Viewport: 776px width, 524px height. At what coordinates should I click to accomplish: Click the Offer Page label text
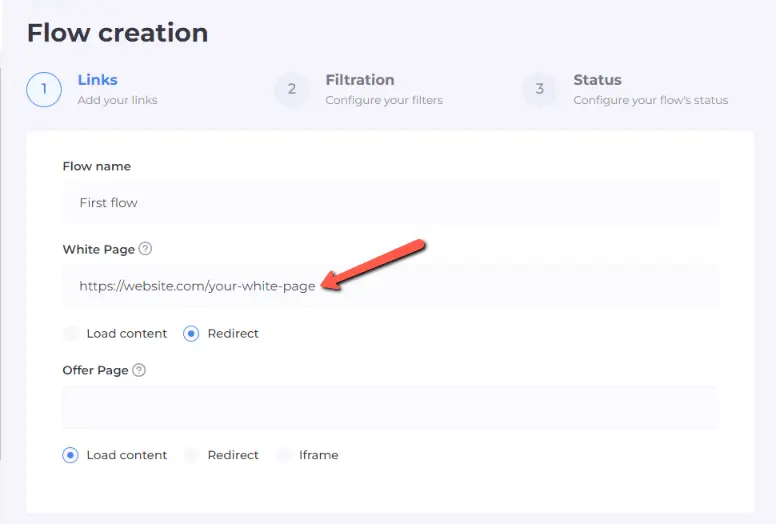click(x=95, y=370)
